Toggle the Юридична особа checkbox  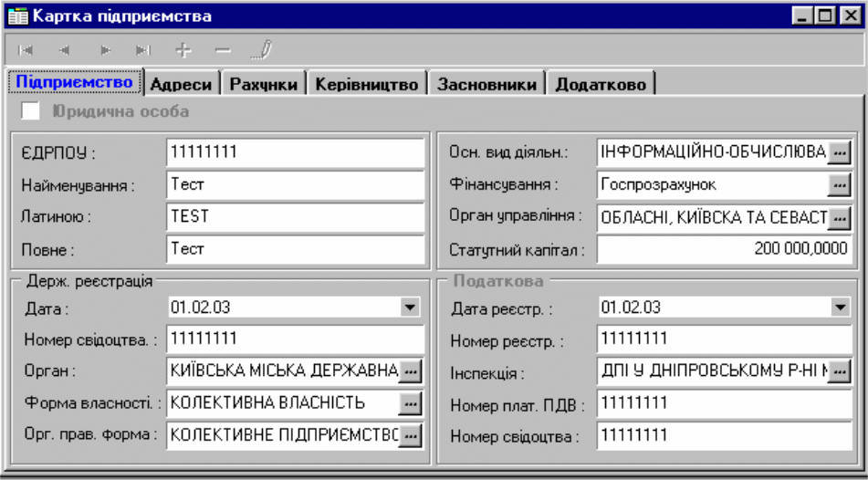pyautogui.click(x=32, y=111)
